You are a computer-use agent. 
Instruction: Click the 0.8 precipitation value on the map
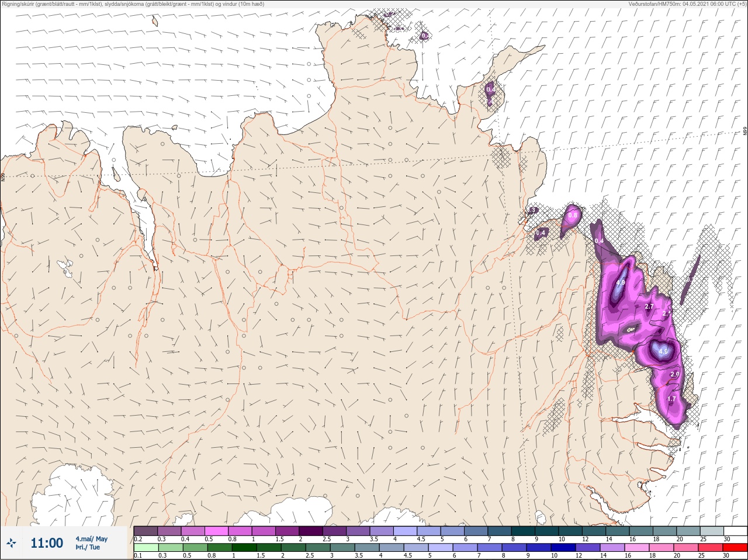(x=573, y=215)
